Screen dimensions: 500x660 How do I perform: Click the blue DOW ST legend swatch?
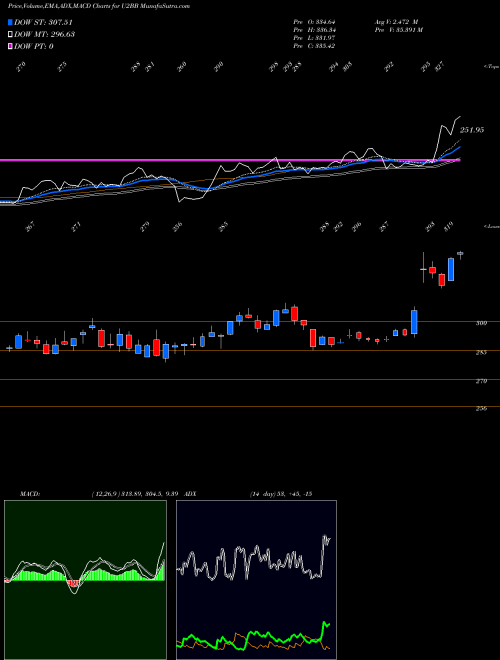coord(10,22)
